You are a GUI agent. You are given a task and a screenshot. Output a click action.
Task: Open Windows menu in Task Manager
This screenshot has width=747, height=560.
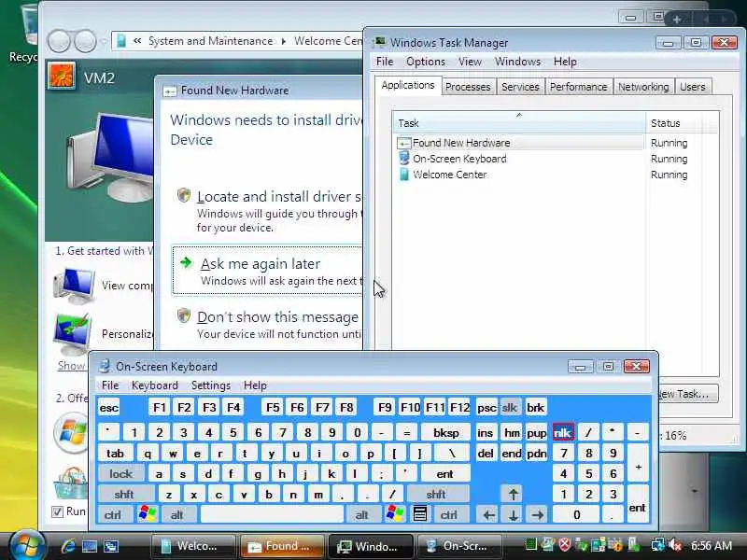pos(517,62)
